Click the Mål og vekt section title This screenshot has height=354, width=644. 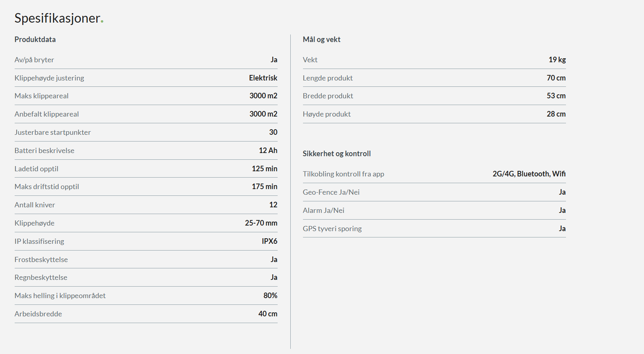click(321, 39)
